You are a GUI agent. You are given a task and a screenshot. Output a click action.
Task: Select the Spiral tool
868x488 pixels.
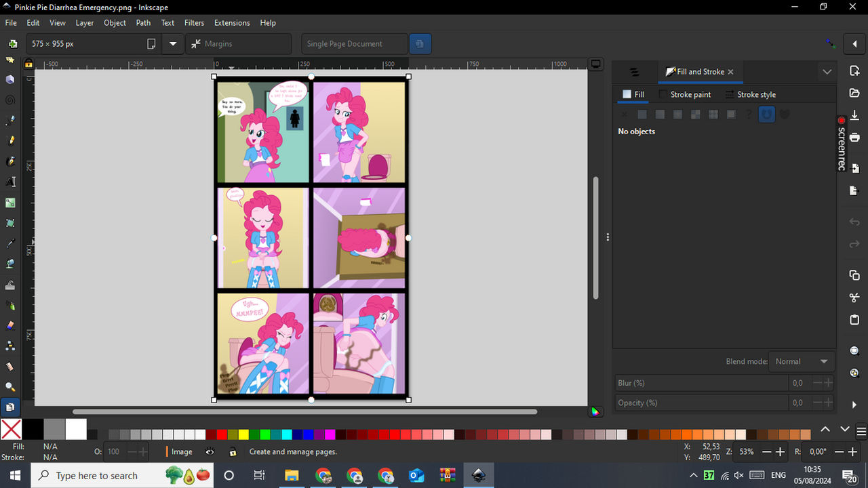[x=10, y=100]
